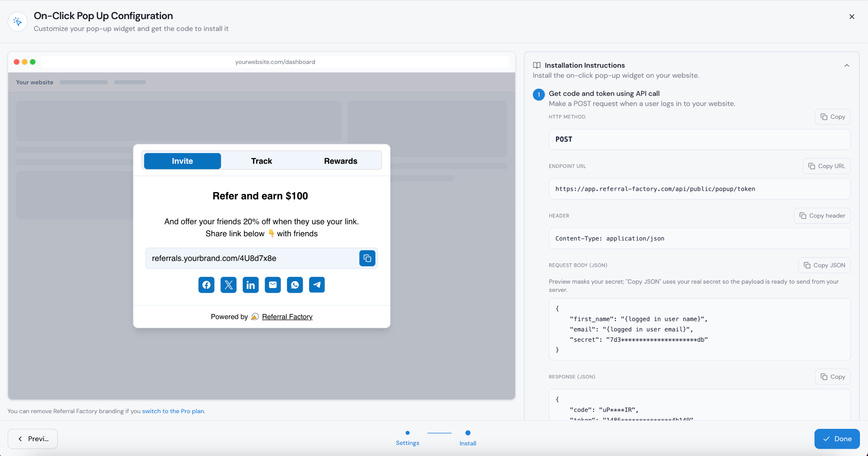Click the "secret" line in request body
The width and height of the screenshot is (868, 456).
(x=639, y=340)
